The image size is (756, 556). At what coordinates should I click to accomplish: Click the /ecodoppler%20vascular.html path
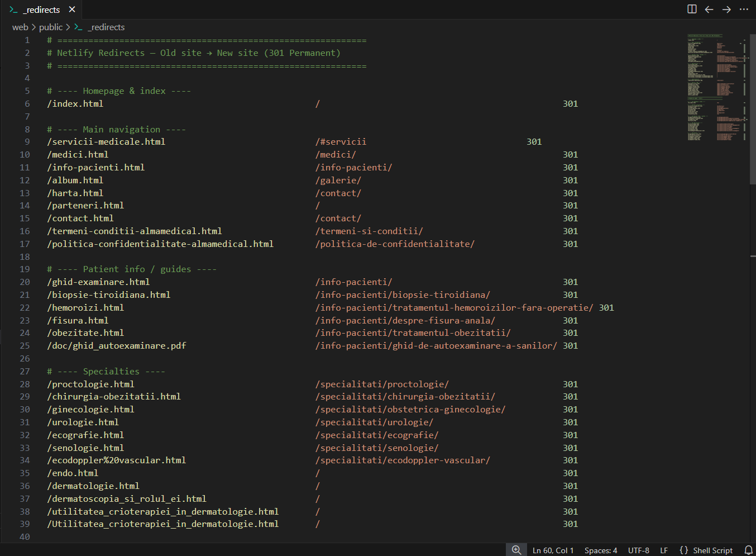[x=117, y=460]
